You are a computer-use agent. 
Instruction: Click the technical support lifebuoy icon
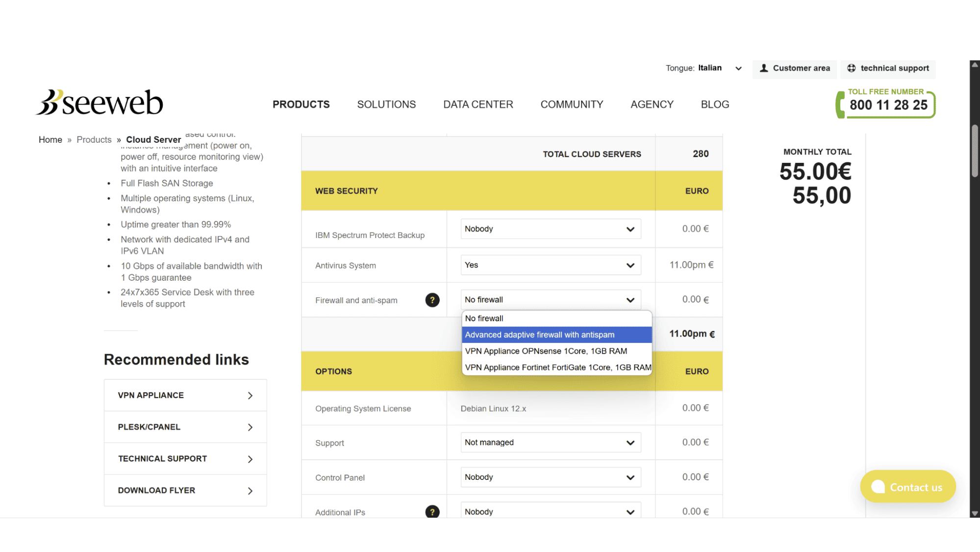(x=852, y=68)
